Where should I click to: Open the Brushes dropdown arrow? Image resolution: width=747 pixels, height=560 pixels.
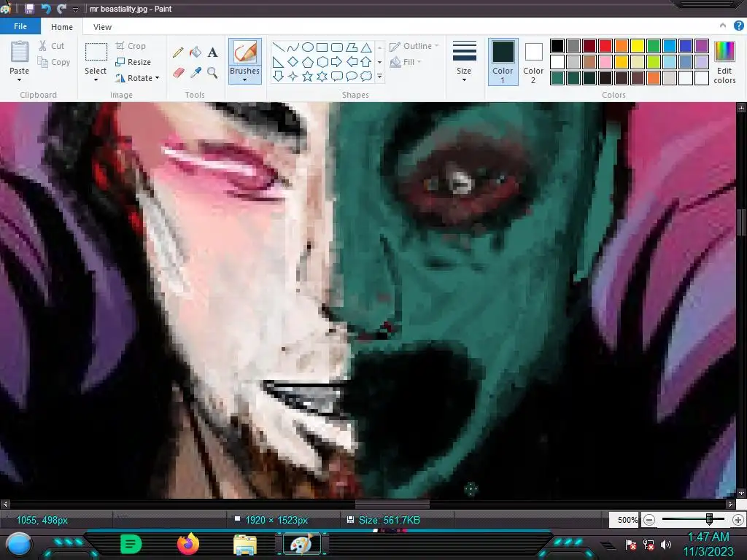245,80
